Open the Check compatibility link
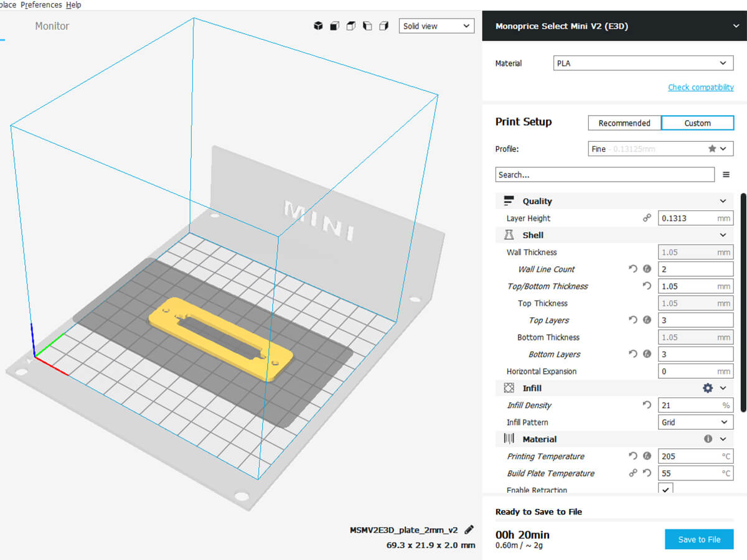 (x=700, y=87)
